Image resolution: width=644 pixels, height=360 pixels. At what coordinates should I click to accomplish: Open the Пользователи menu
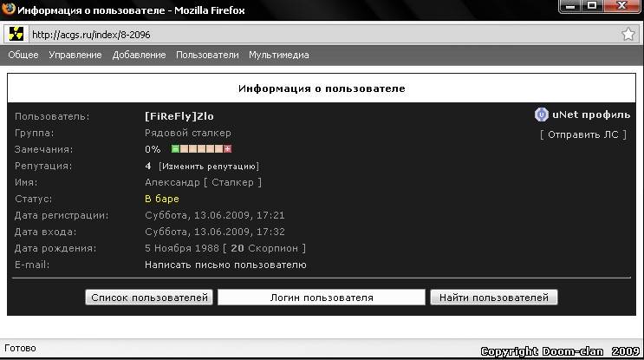coord(207,55)
